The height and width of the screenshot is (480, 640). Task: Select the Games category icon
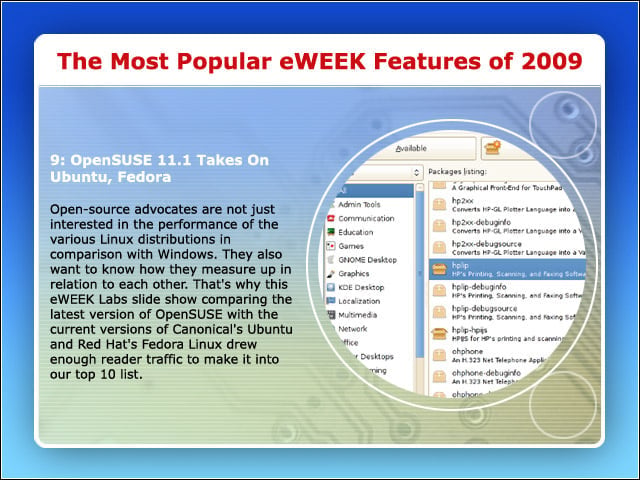[331, 246]
